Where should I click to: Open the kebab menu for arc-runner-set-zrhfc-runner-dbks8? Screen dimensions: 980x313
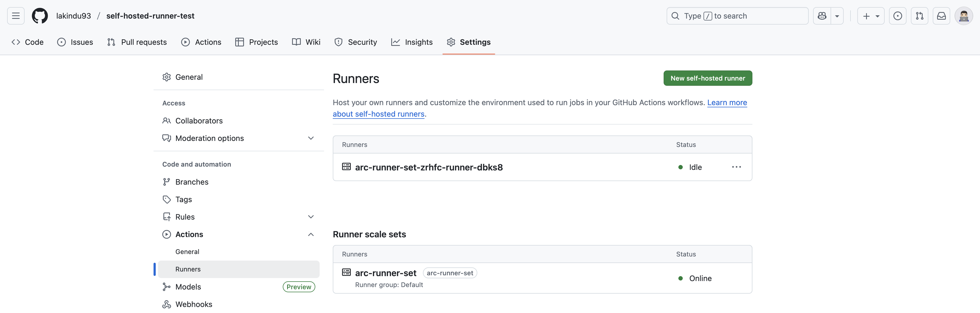pos(737,167)
